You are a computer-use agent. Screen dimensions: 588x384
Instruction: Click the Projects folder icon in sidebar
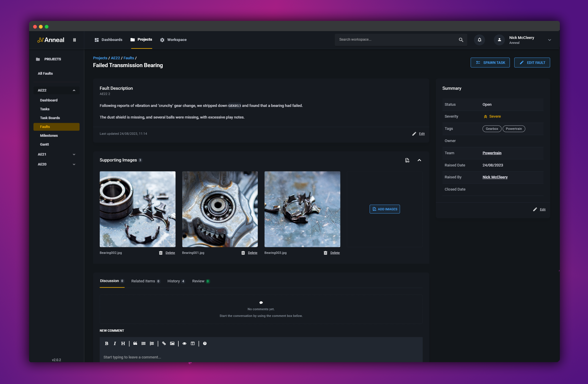[38, 59]
